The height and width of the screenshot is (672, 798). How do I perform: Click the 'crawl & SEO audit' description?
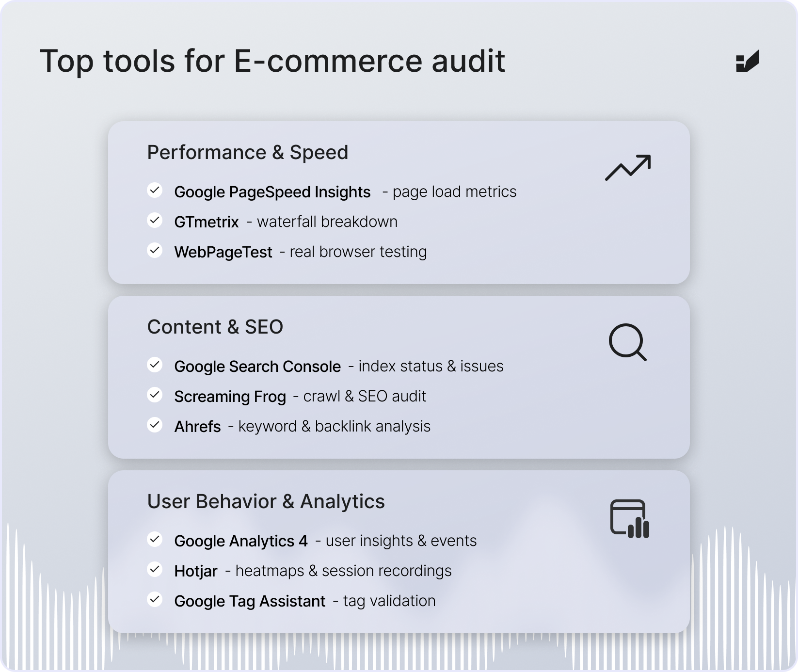[x=365, y=397]
